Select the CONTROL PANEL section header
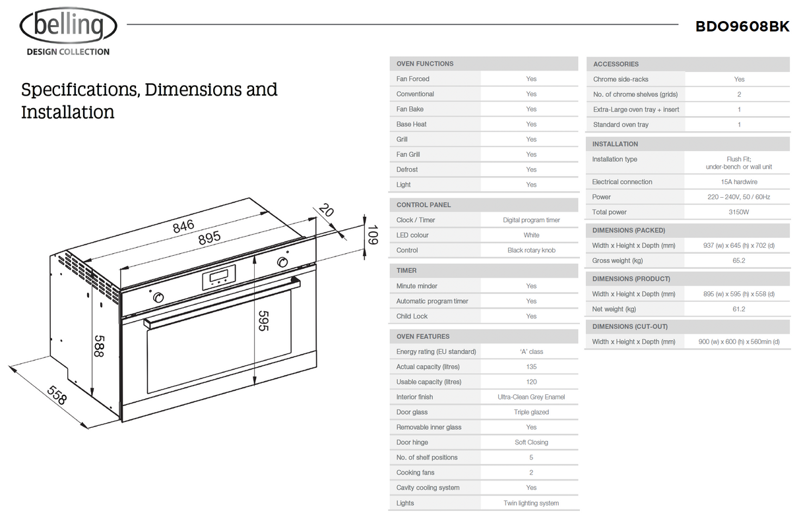The width and height of the screenshot is (801, 532). coord(424,205)
